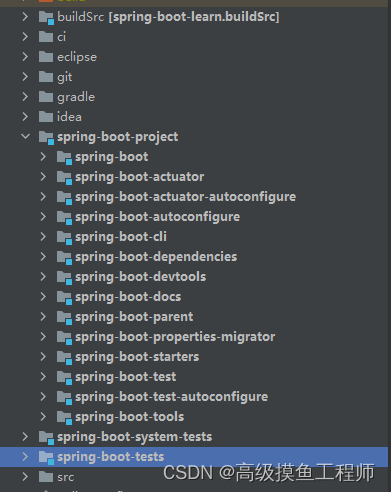
Task: Click the buildSrc module folder icon
Action: 46,18
